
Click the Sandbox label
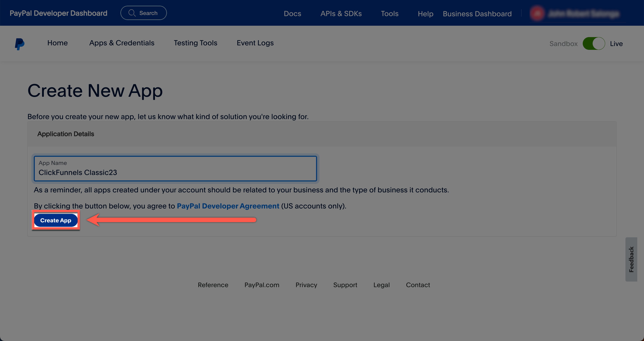click(x=563, y=44)
